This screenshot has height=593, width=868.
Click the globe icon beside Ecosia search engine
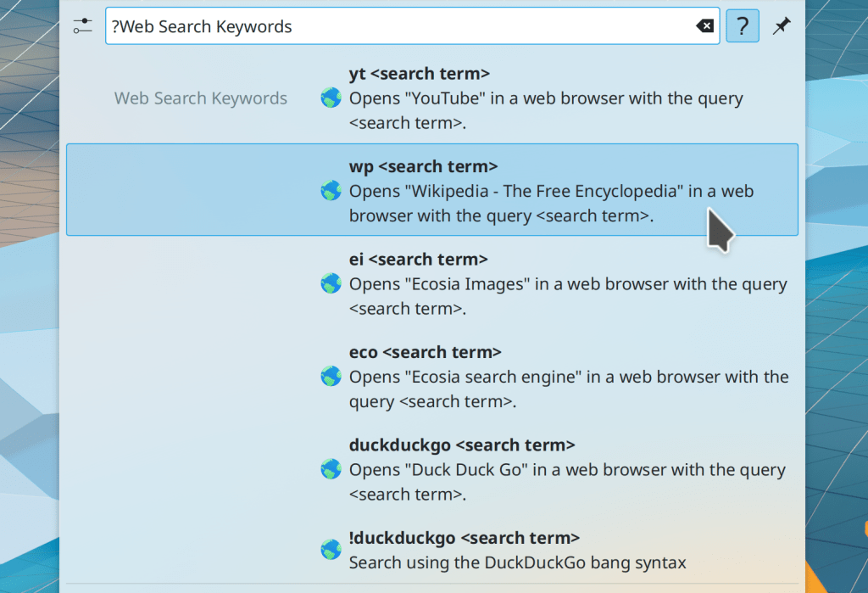click(331, 377)
